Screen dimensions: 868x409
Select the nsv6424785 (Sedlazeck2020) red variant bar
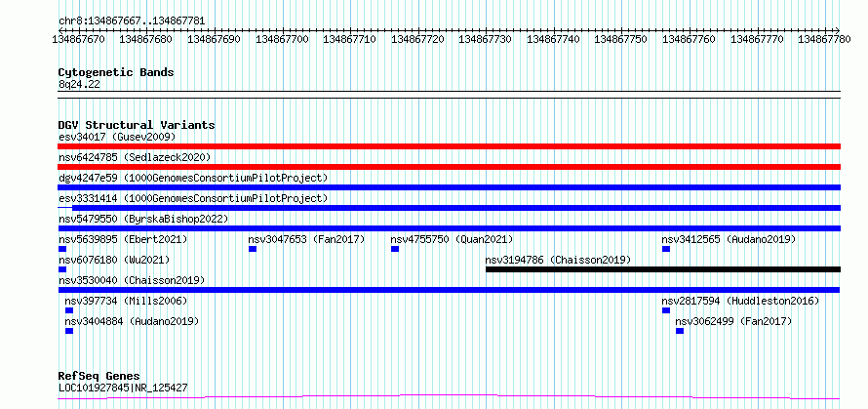click(449, 167)
